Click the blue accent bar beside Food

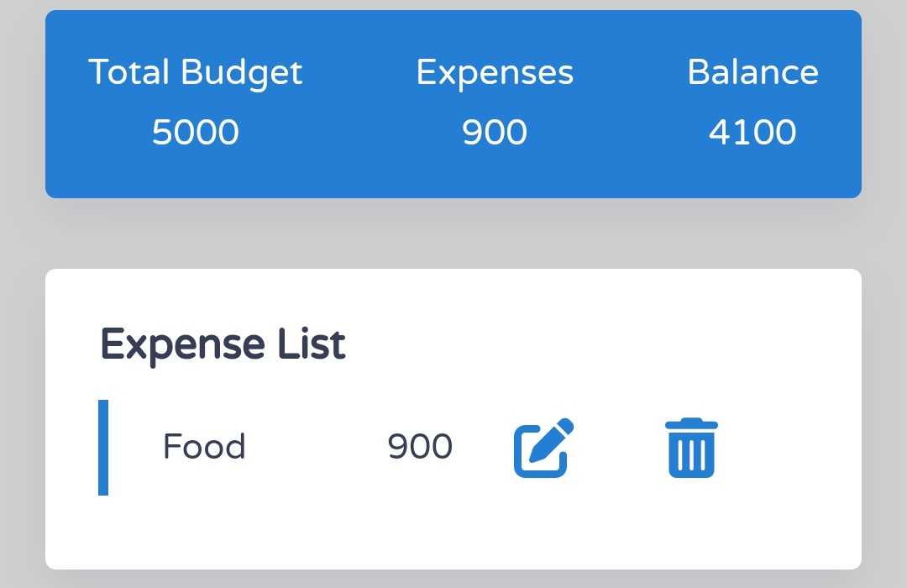pos(104,447)
